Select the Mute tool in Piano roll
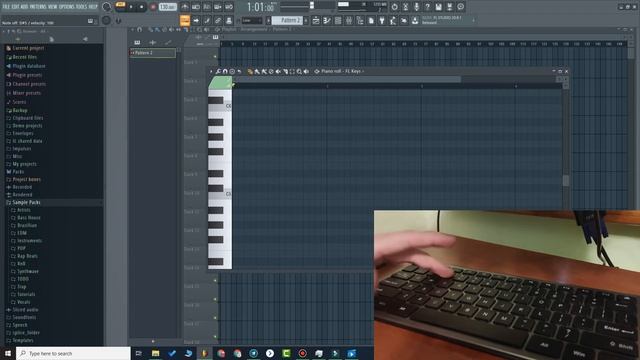The image size is (640, 360). [x=278, y=71]
